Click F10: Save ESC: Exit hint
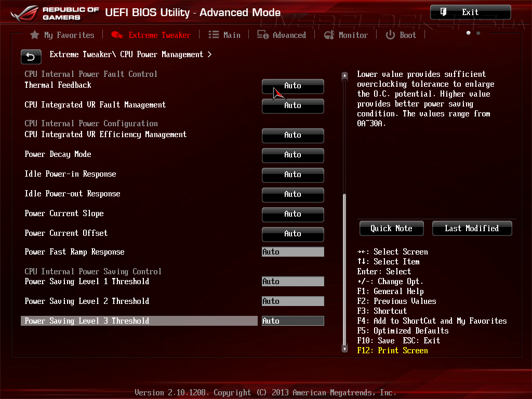The height and width of the screenshot is (399, 532). [398, 341]
